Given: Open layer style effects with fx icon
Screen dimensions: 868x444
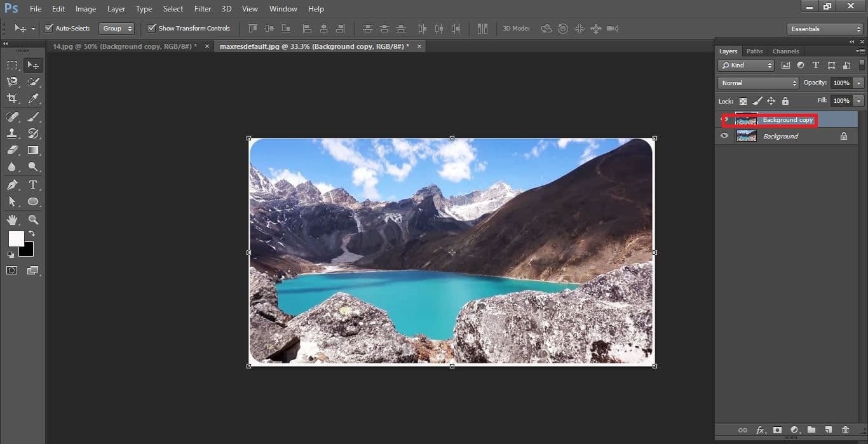Looking at the screenshot, I should [760, 430].
